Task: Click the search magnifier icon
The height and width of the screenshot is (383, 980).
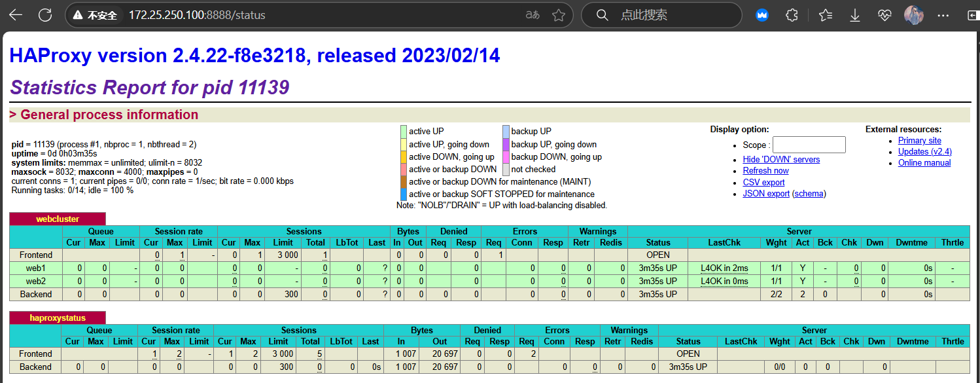Action: pos(603,15)
